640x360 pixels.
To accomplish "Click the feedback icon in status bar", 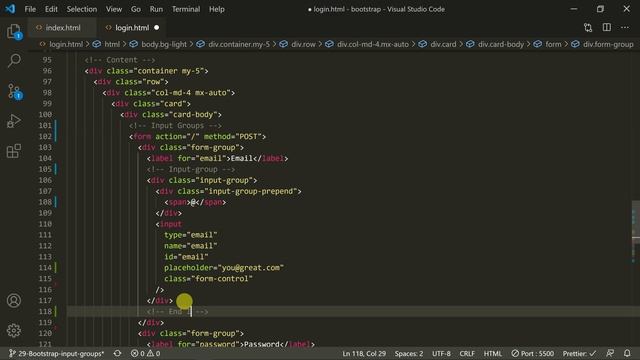I will [x=610, y=353].
